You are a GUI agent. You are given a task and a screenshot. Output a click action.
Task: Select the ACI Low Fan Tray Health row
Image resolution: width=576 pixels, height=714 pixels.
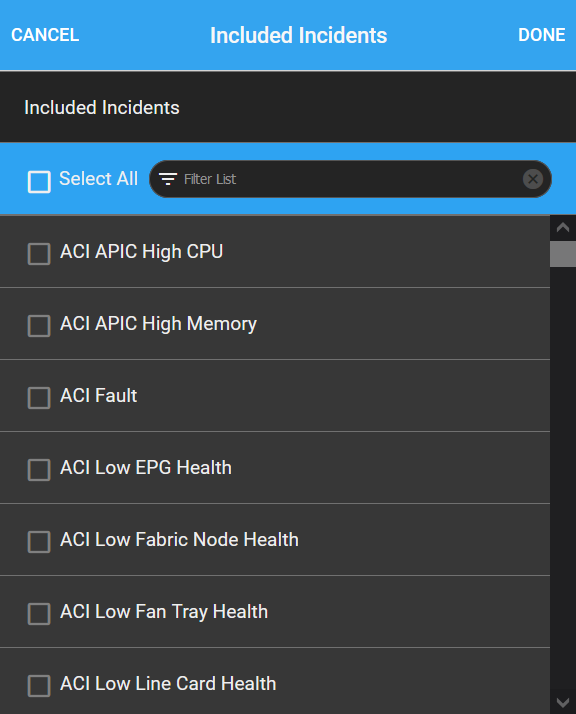[x=275, y=612]
